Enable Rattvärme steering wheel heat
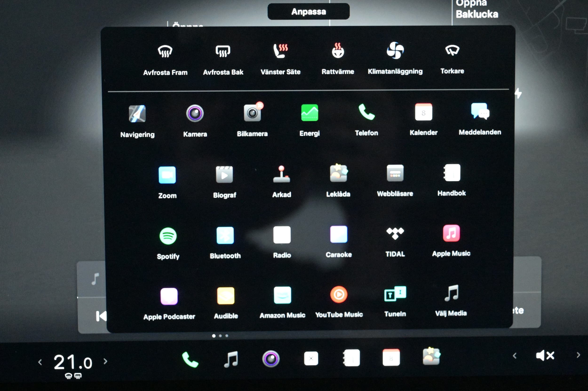Screen dimensions: 588x391 [338, 50]
